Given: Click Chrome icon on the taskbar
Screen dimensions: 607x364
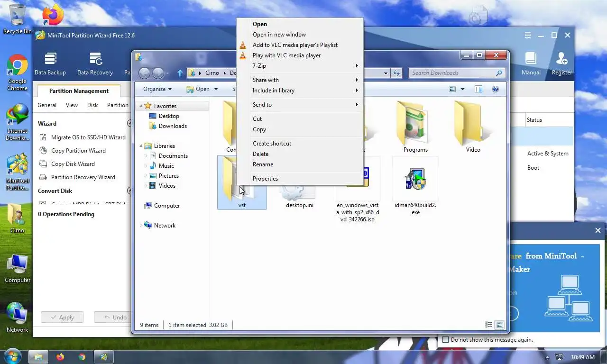Looking at the screenshot, I should click(x=82, y=357).
